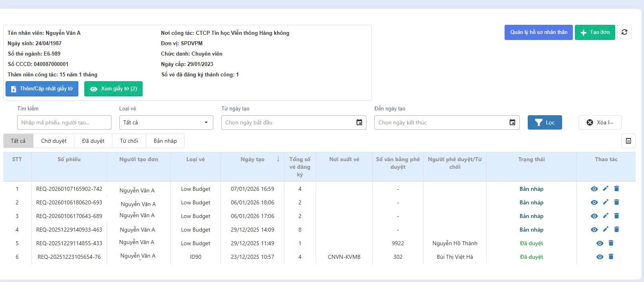Open Quản lý hồ sơ nhân thân
Screen dimensions: 644x282
tap(538, 32)
